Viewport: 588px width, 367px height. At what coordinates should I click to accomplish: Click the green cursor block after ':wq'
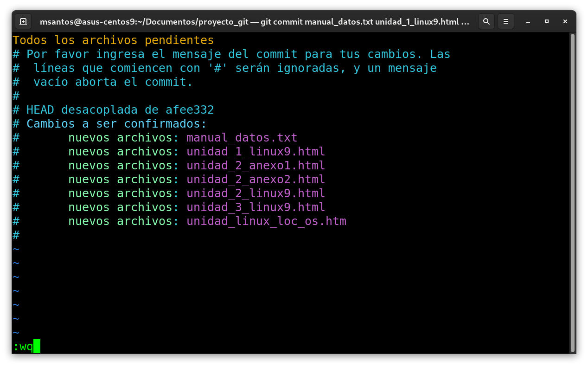pos(37,347)
